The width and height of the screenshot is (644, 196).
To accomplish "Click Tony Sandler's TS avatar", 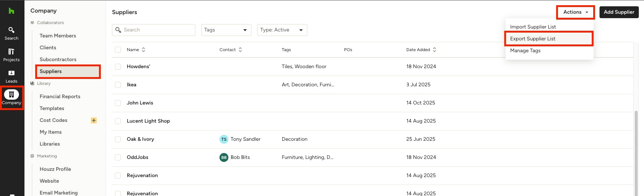I will (224, 139).
